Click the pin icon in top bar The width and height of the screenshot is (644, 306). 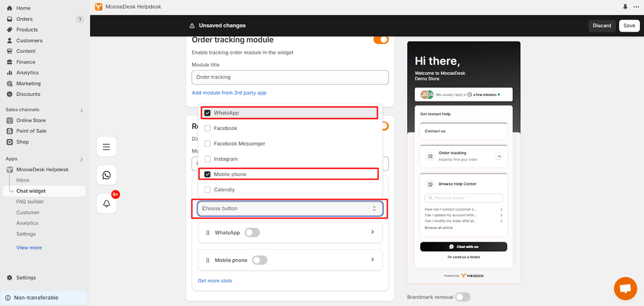pyautogui.click(x=625, y=7)
